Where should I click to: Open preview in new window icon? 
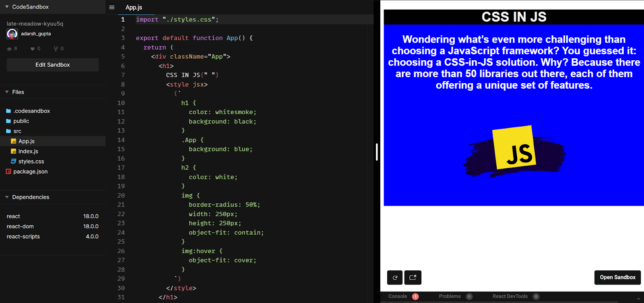pos(413,277)
